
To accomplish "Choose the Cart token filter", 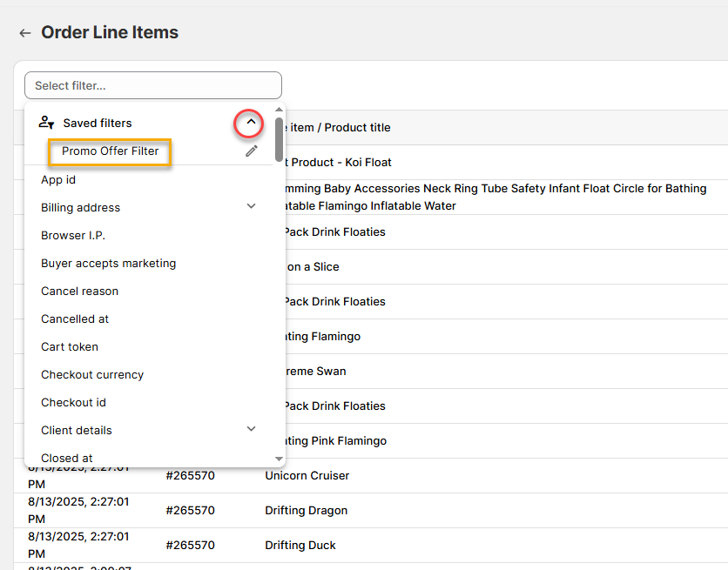I will (70, 346).
